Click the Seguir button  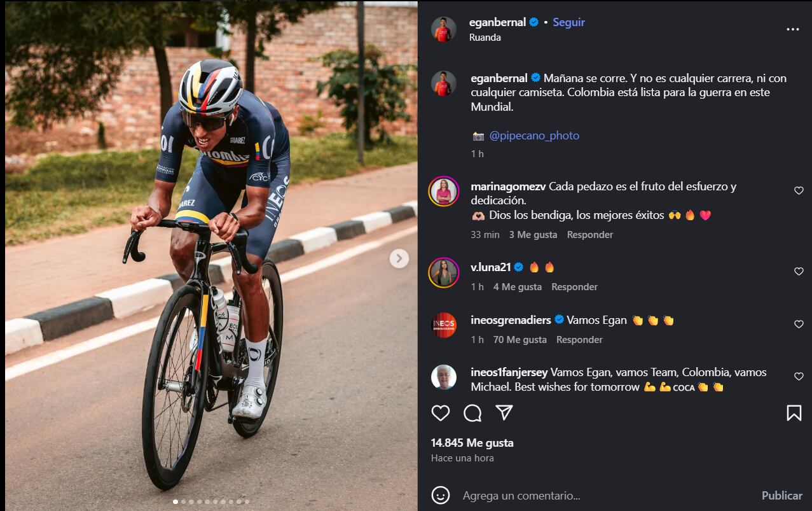[x=568, y=21]
